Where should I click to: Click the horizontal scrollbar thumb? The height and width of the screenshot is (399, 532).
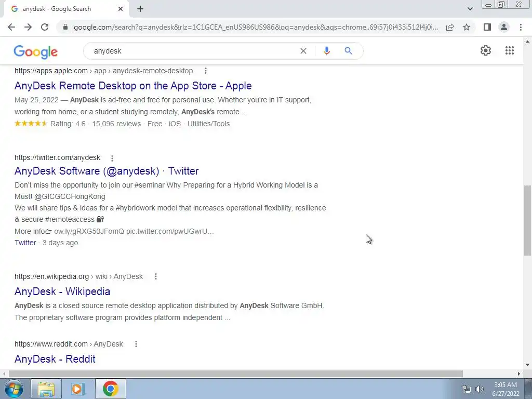236,374
